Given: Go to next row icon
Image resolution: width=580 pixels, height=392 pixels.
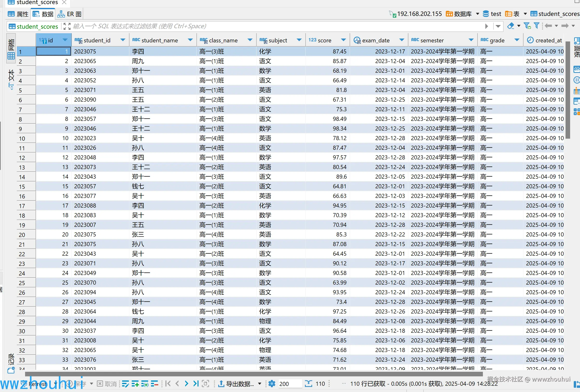Looking at the screenshot, I should point(186,384).
